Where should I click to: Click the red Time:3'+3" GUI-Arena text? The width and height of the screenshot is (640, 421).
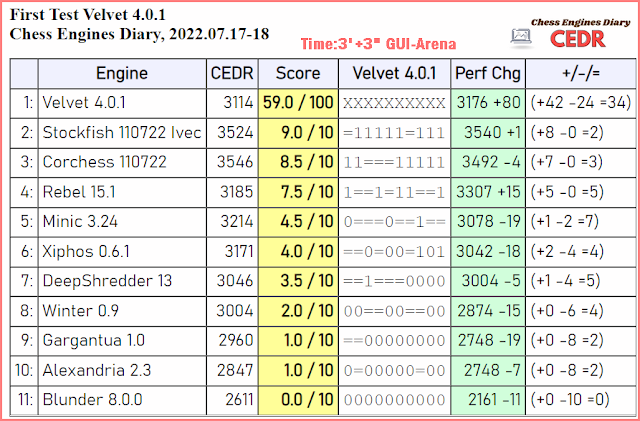(378, 44)
